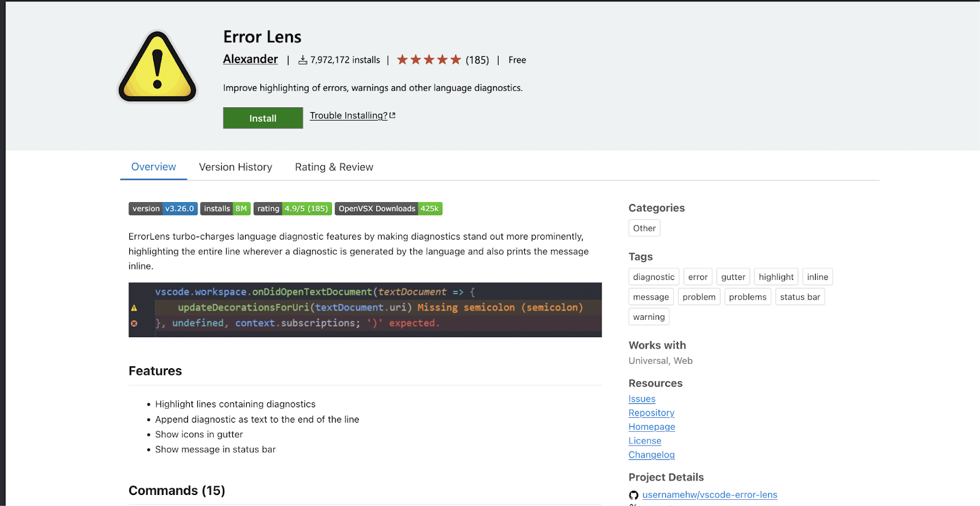Select the error tag
This screenshot has width=980, height=506.
tap(698, 277)
